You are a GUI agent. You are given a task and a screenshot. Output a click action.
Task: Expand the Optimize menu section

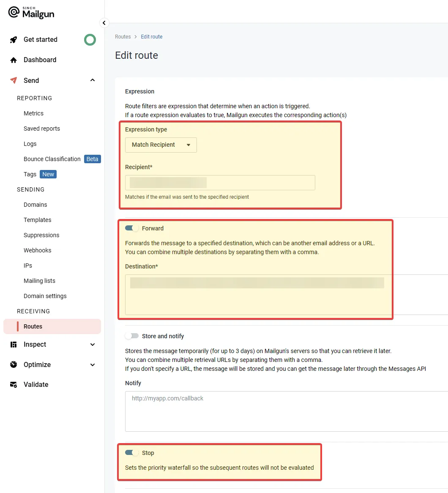pos(93,364)
